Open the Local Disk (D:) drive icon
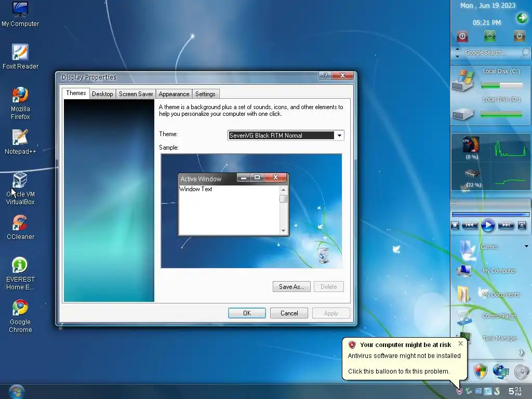Viewport: 532px width, 399px height. click(463, 113)
